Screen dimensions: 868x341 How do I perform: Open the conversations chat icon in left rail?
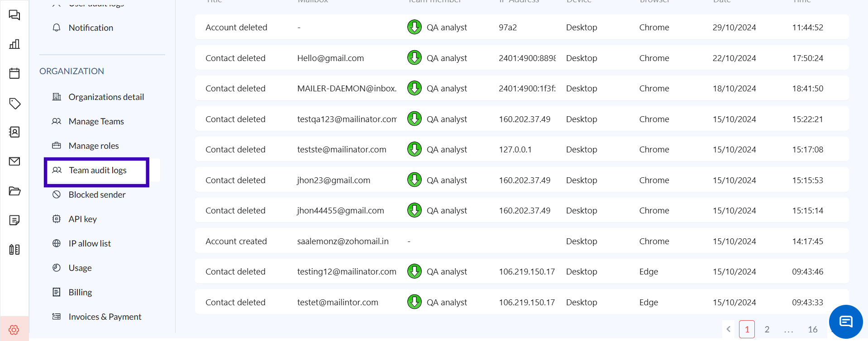14,15
